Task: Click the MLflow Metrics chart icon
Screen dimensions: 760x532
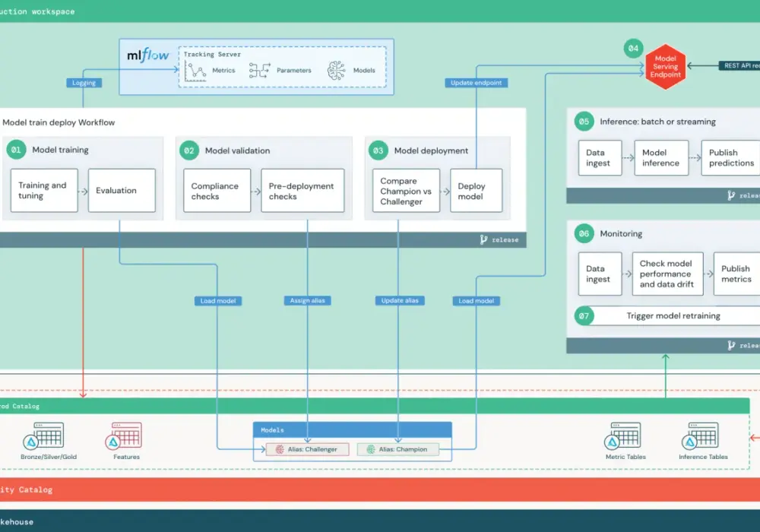Action: coord(195,71)
